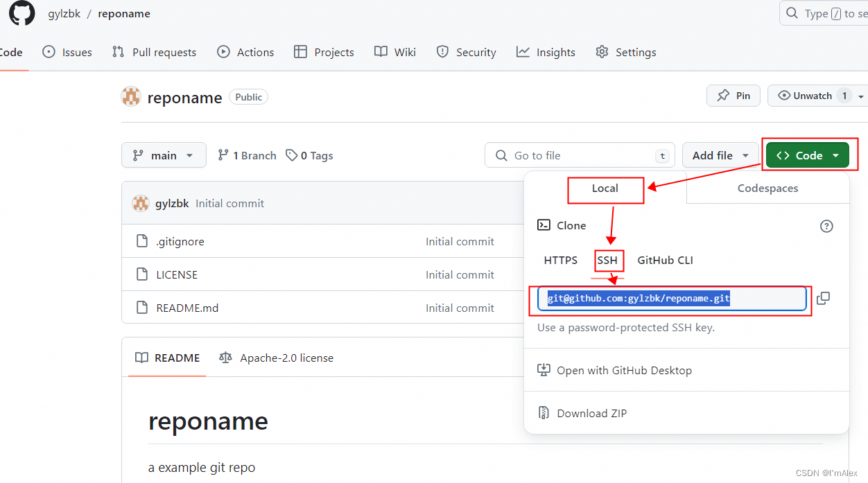Click the Settings gear icon
Image resolution: width=868 pixels, height=483 pixels.
pos(602,52)
